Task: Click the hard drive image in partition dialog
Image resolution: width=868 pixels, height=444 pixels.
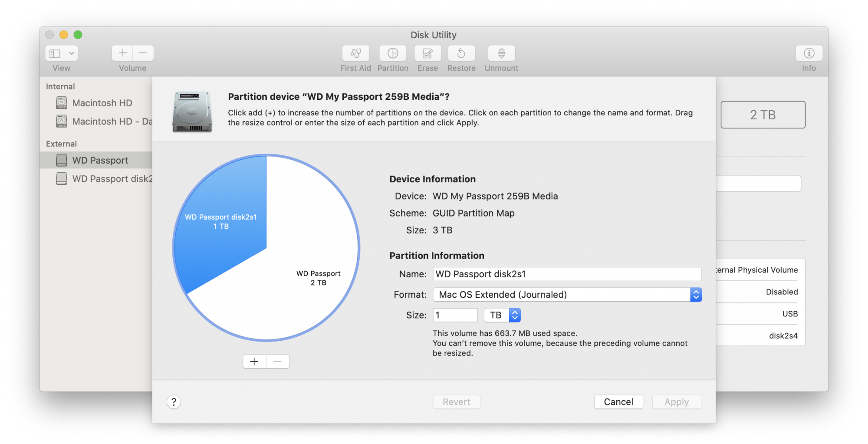Action: coord(192,112)
